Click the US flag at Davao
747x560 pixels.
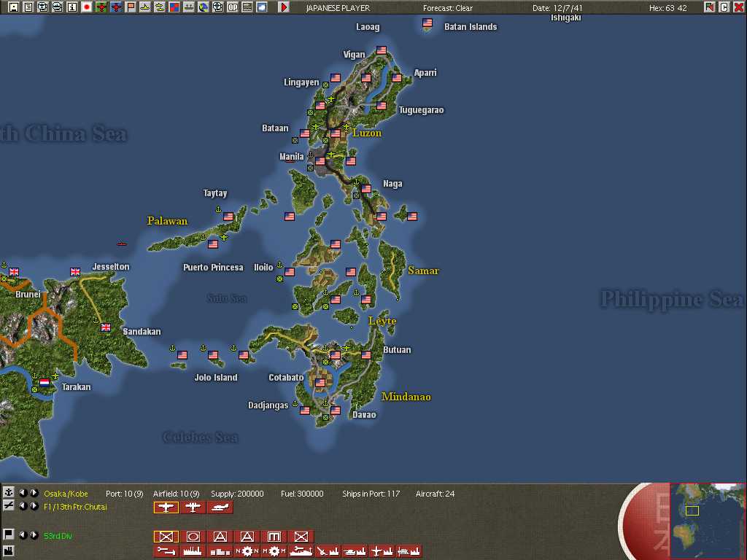[x=336, y=410]
